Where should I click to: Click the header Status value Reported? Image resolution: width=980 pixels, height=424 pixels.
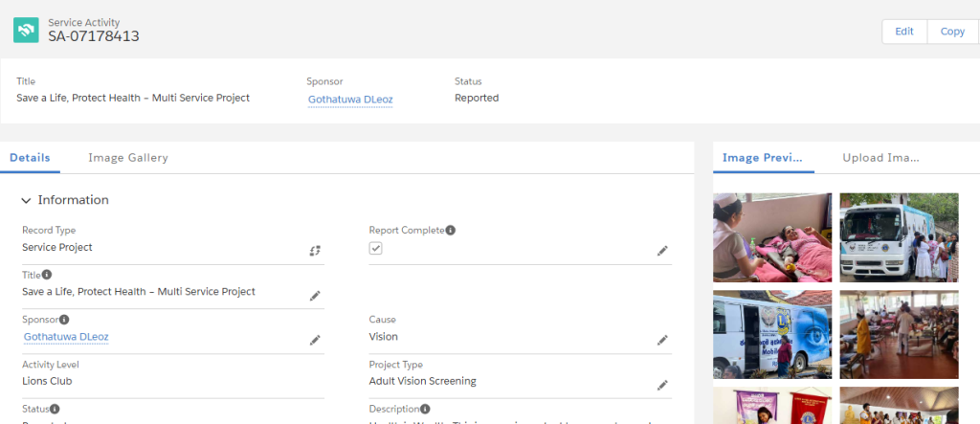(477, 98)
